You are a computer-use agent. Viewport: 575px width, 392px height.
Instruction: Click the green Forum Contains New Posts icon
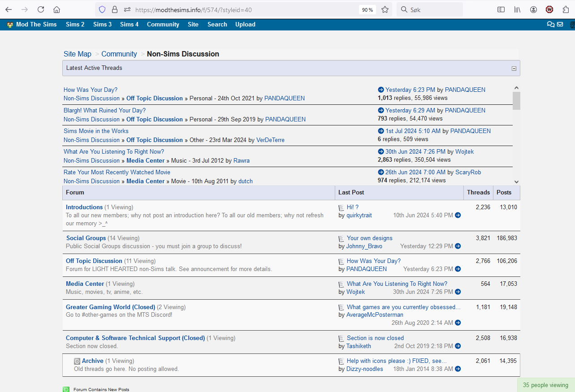[66, 389]
